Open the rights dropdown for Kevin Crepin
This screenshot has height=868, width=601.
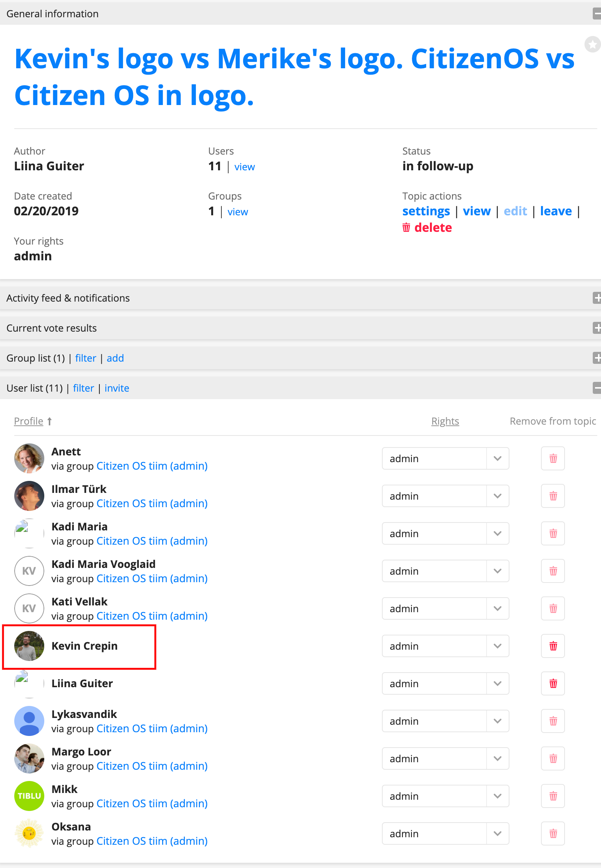(445, 646)
